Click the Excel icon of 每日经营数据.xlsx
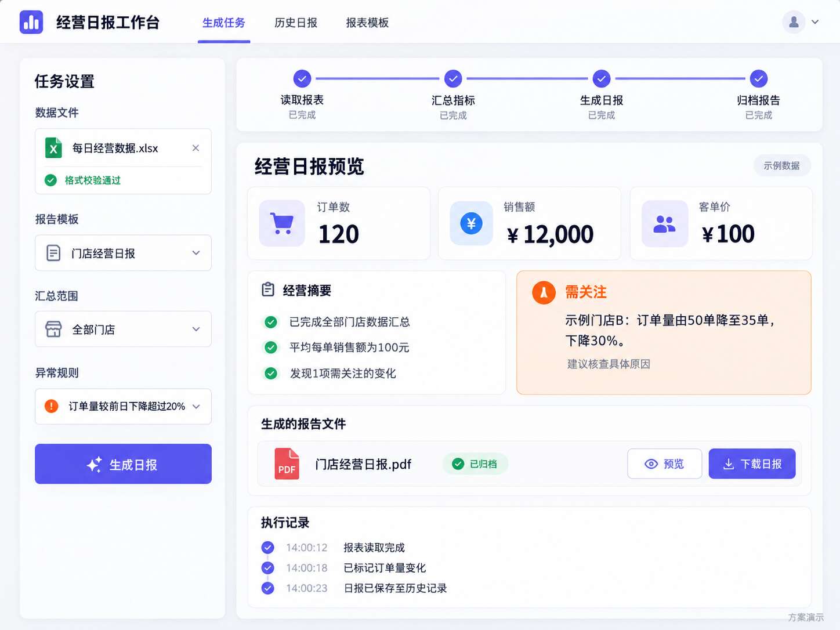This screenshot has width=840, height=630. coord(53,148)
